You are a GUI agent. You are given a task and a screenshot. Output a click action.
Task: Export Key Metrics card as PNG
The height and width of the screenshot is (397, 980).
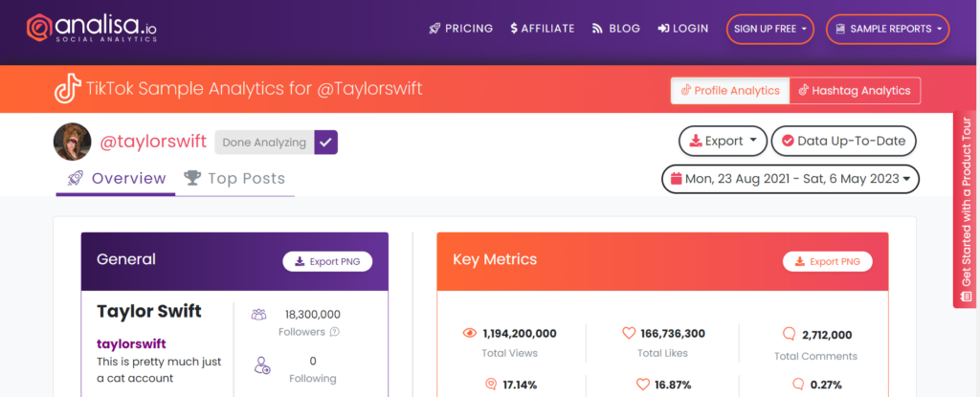click(828, 261)
